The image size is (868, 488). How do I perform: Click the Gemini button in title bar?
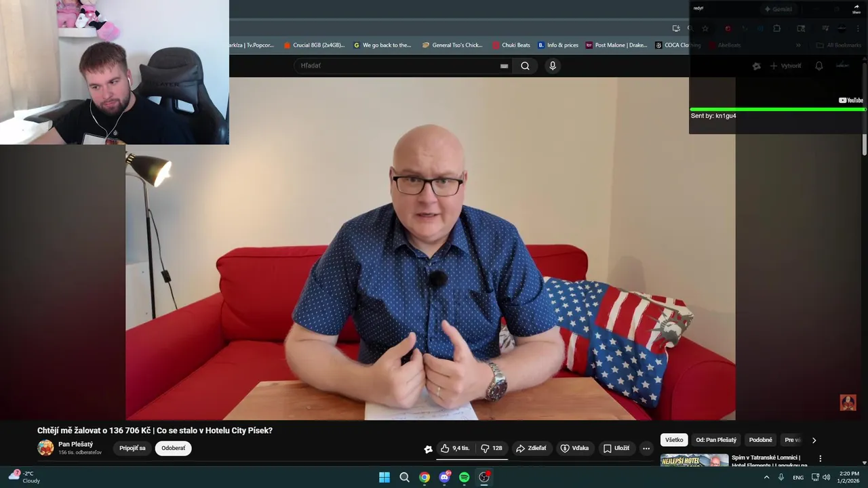(778, 9)
